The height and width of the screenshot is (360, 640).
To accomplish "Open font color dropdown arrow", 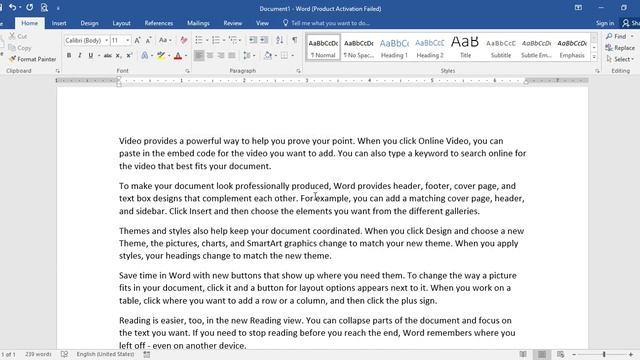I will [x=186, y=56].
